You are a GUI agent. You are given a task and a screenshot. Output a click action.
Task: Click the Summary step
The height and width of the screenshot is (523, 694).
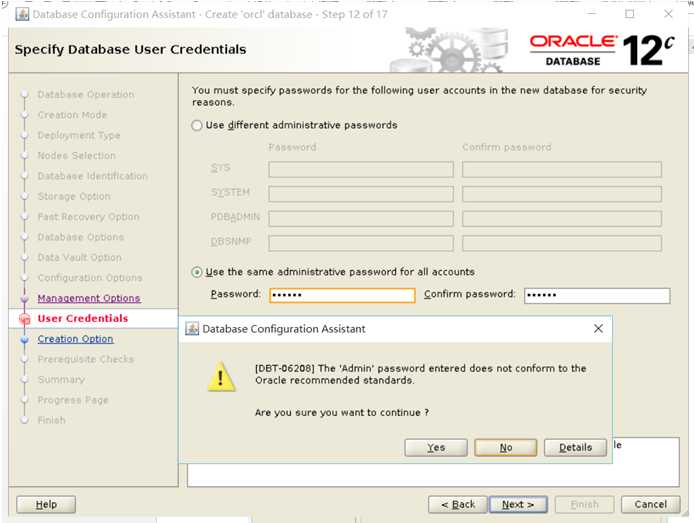click(x=61, y=380)
